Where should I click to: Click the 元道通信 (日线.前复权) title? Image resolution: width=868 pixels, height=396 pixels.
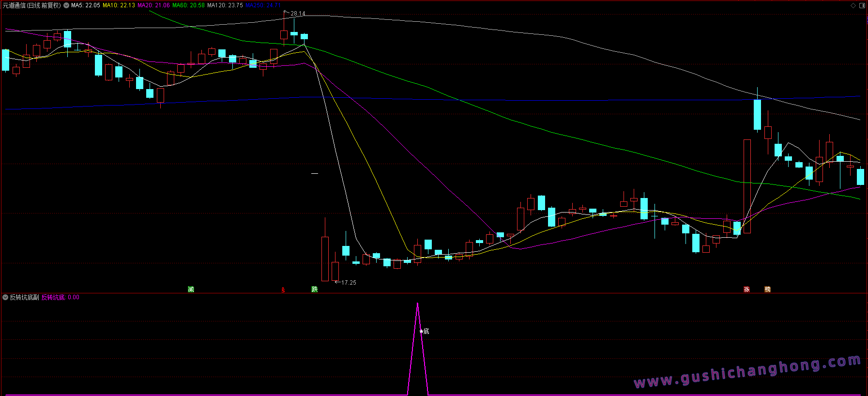coord(32,5)
